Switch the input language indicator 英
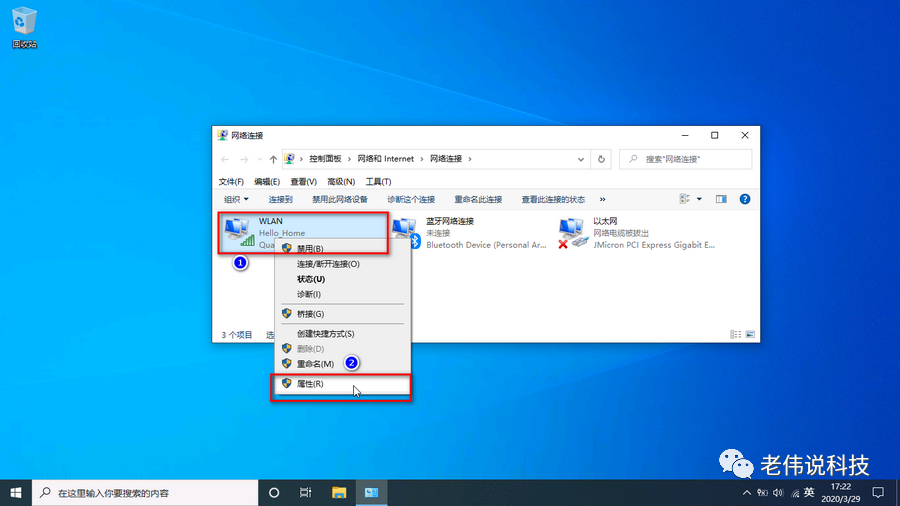The width and height of the screenshot is (900, 506). pos(809,492)
